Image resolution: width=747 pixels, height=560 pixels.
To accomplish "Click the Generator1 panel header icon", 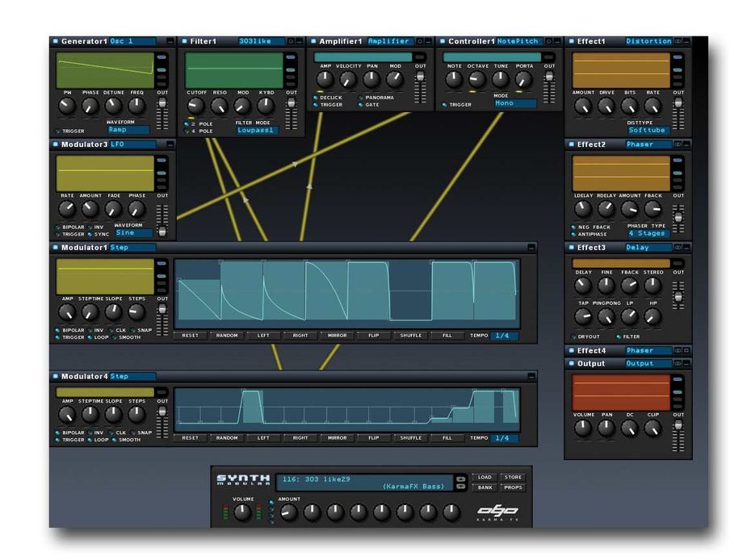I will [x=55, y=40].
